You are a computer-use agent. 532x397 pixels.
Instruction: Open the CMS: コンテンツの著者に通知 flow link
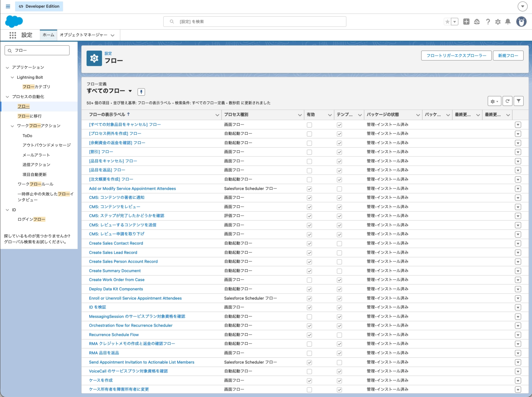point(117,197)
